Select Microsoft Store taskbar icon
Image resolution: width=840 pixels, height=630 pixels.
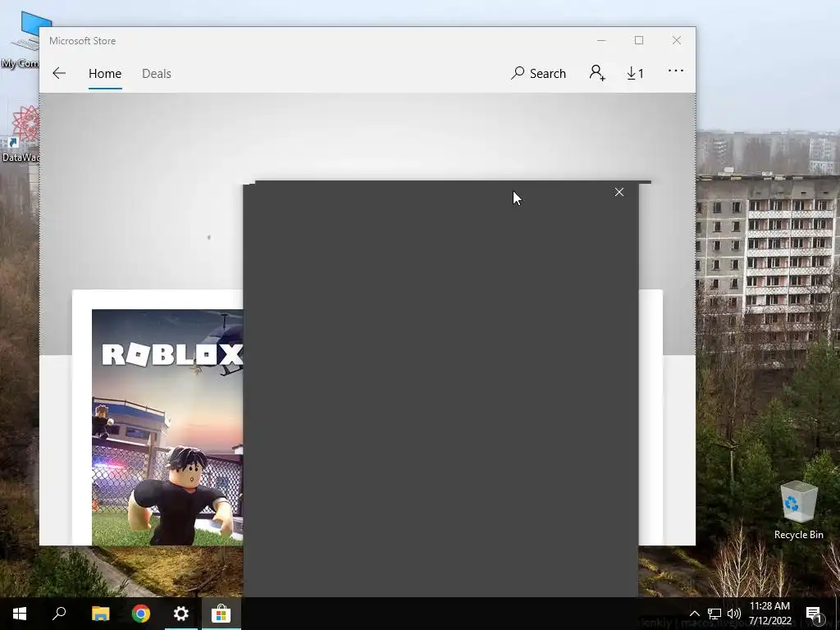pyautogui.click(x=221, y=614)
